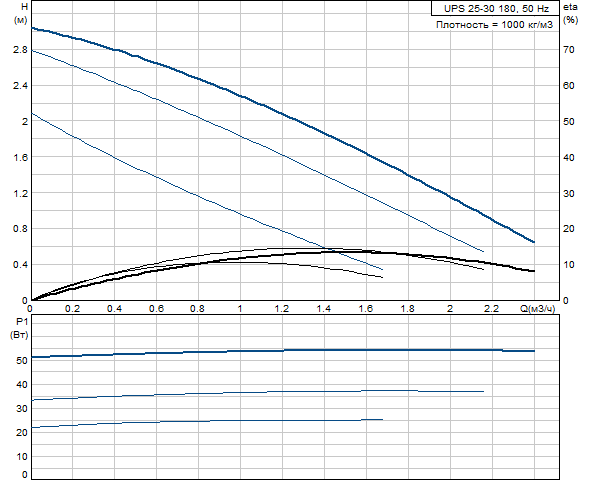Click the 1.2 tick on Q axis
The height and width of the screenshot is (480, 592).
click(x=282, y=309)
